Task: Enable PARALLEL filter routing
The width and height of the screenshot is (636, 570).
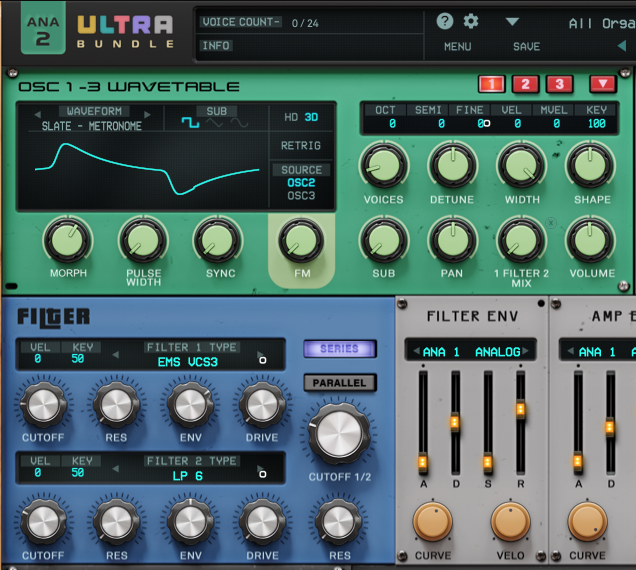Action: tap(340, 383)
